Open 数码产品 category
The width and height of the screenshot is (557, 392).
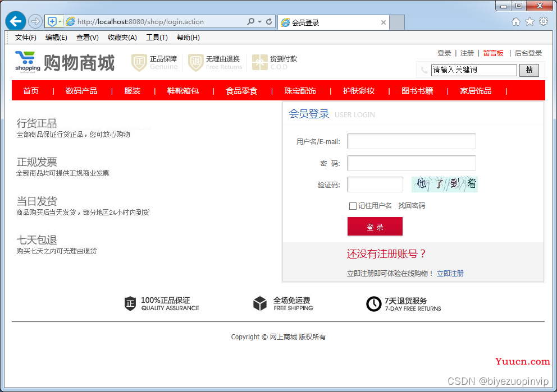(x=81, y=91)
